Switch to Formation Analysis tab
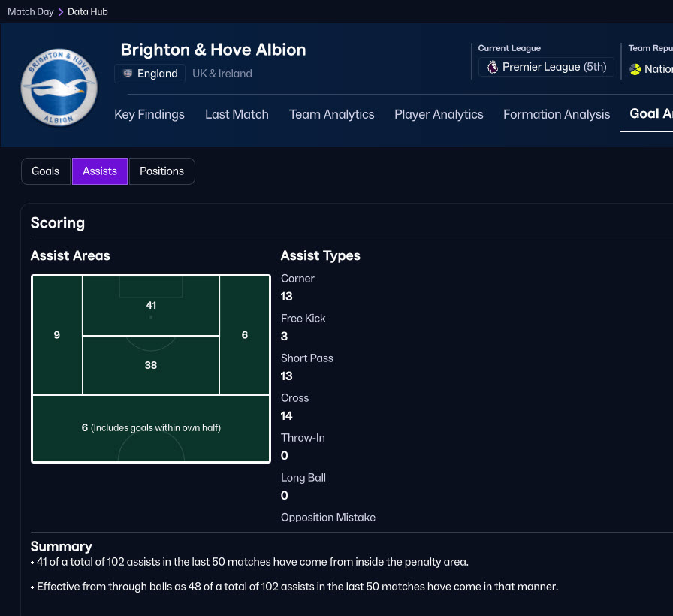 [557, 114]
